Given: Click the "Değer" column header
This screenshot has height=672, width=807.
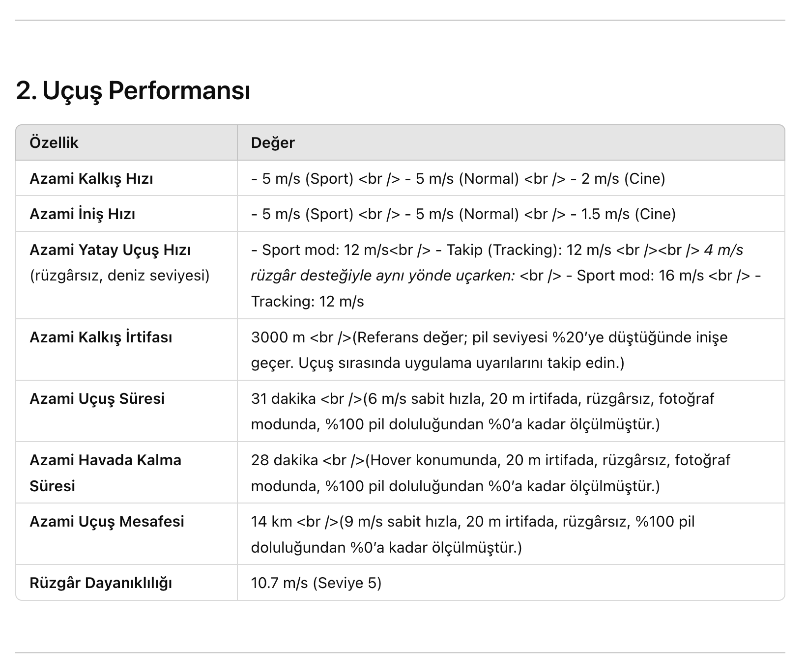Looking at the screenshot, I should [x=273, y=143].
